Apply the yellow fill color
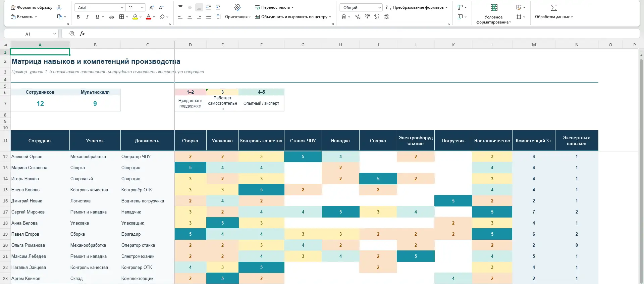 [135, 17]
